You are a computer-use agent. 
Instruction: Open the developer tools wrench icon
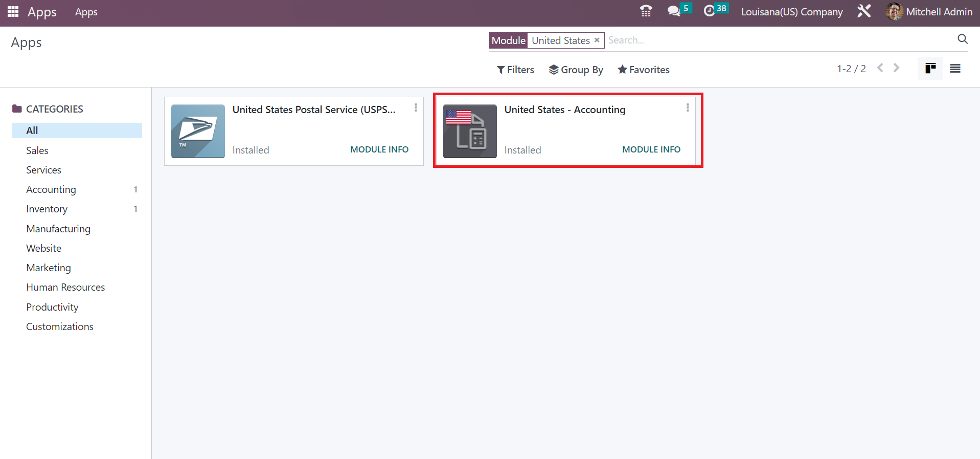click(864, 11)
